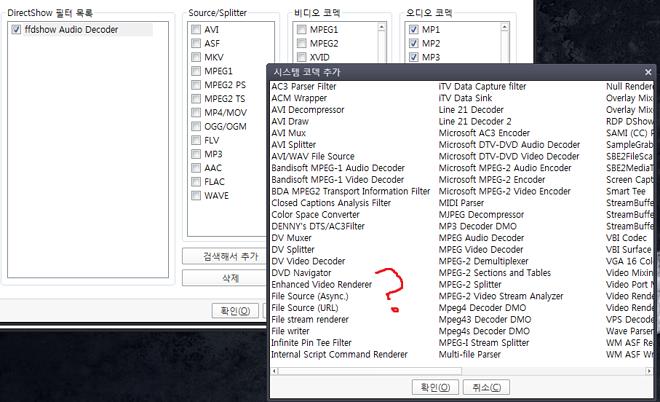The image size is (660, 402).
Task: Enable the ASF source splitter checkbox
Action: pos(196,43)
